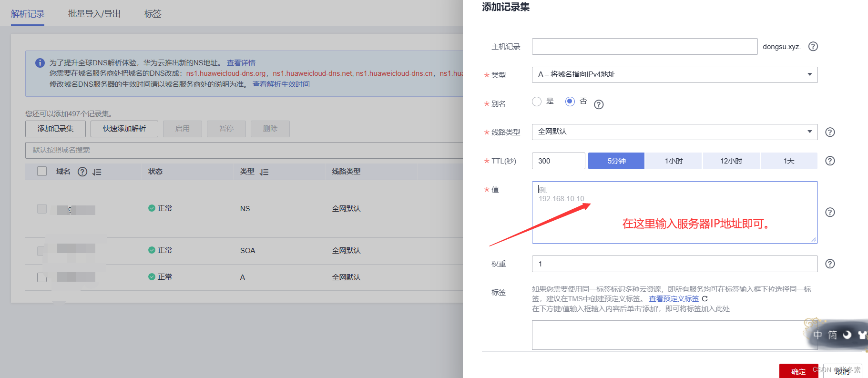Click the 快速添加解析 button
The height and width of the screenshot is (378, 868).
pyautogui.click(x=124, y=129)
